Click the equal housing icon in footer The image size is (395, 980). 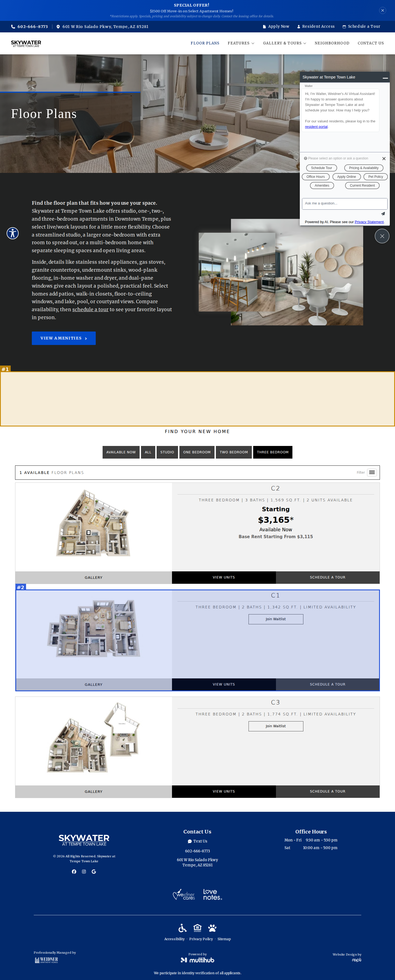coord(197,928)
